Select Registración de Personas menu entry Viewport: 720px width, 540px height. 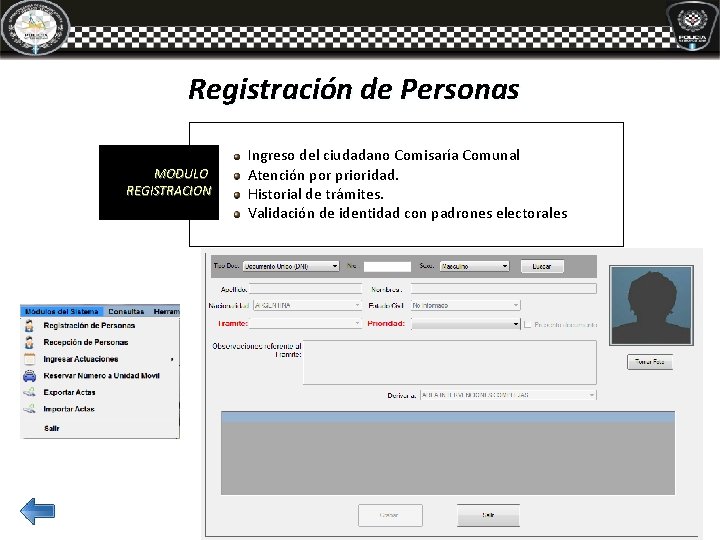[89, 326]
